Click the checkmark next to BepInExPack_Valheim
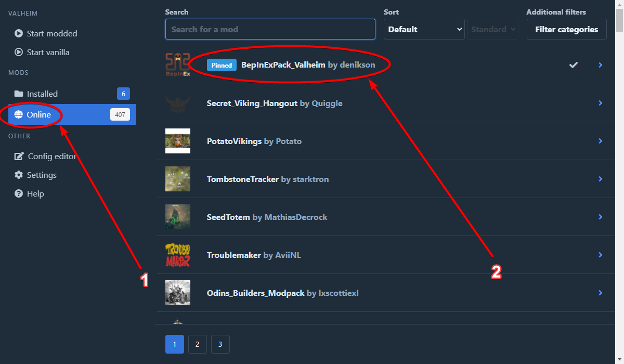 574,65
